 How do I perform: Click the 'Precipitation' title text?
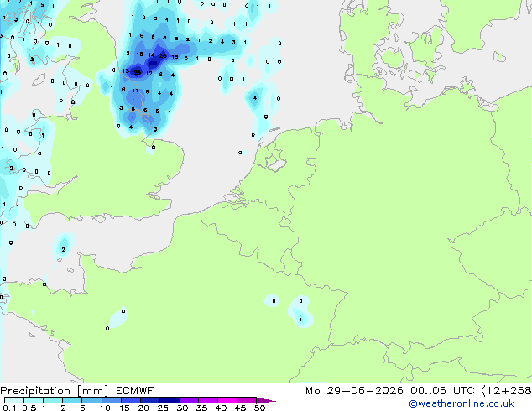(x=35, y=391)
